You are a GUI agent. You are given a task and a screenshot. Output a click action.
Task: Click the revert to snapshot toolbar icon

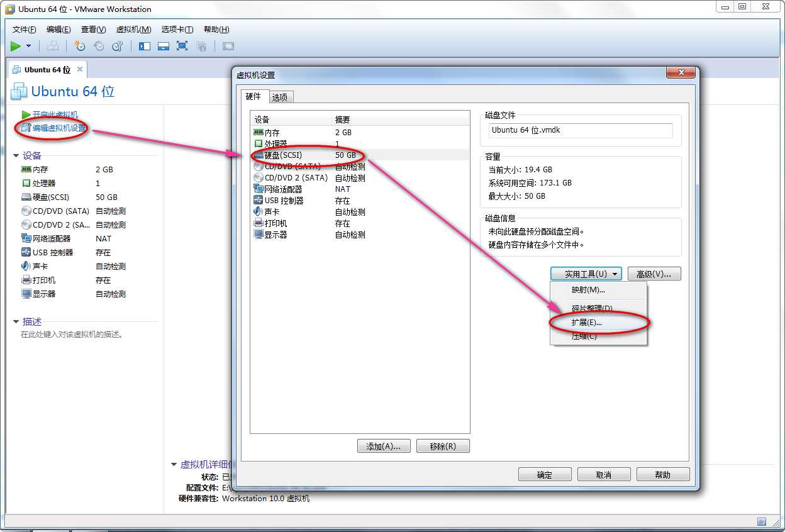coord(99,46)
